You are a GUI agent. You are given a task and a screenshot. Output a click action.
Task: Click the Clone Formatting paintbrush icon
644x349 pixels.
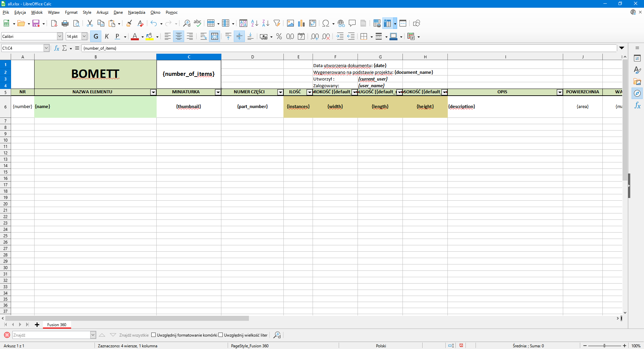(129, 23)
